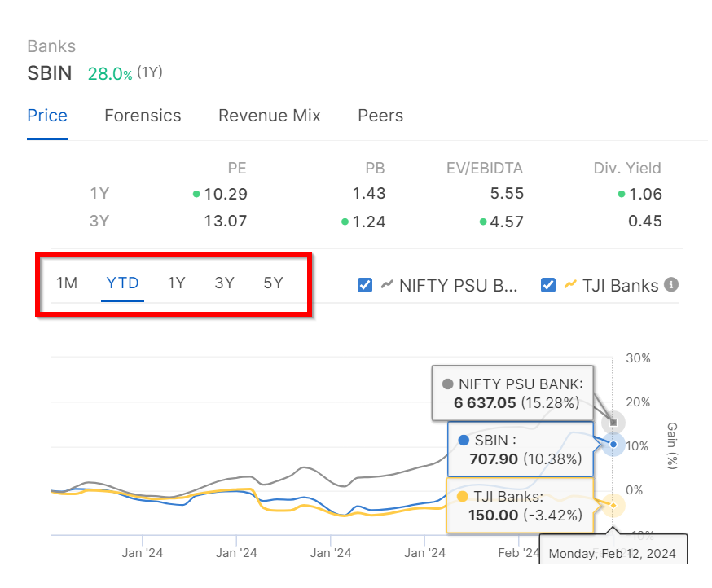This screenshot has height=588, width=712.
Task: Click the TJI Banks legend label
Action: click(x=620, y=286)
